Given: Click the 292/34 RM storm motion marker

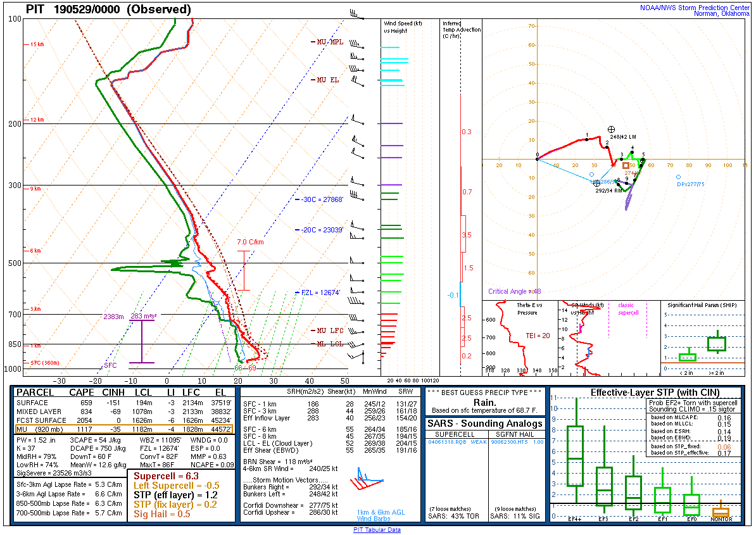Looking at the screenshot, I should pyautogui.click(x=597, y=183).
